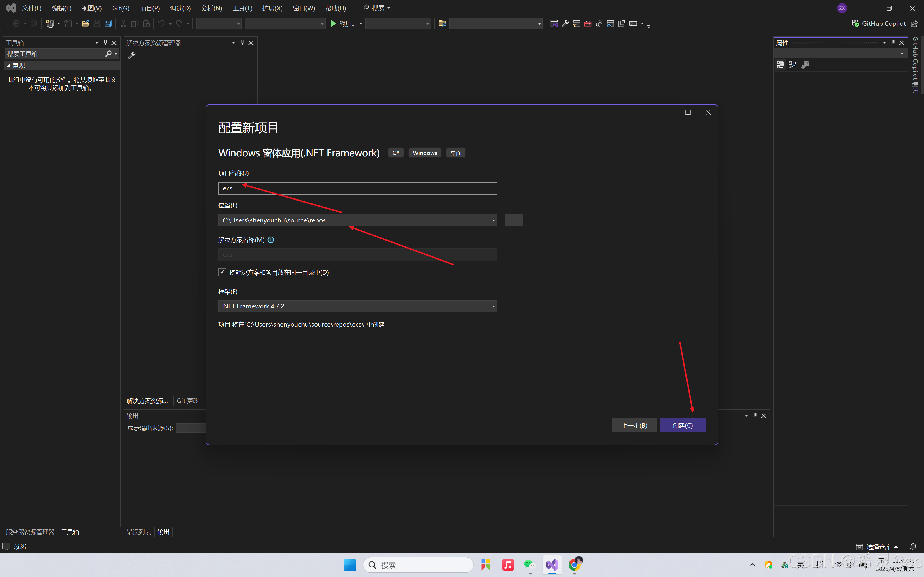Click the Save All toolbar icon
This screenshot has width=924, height=577.
click(x=108, y=24)
